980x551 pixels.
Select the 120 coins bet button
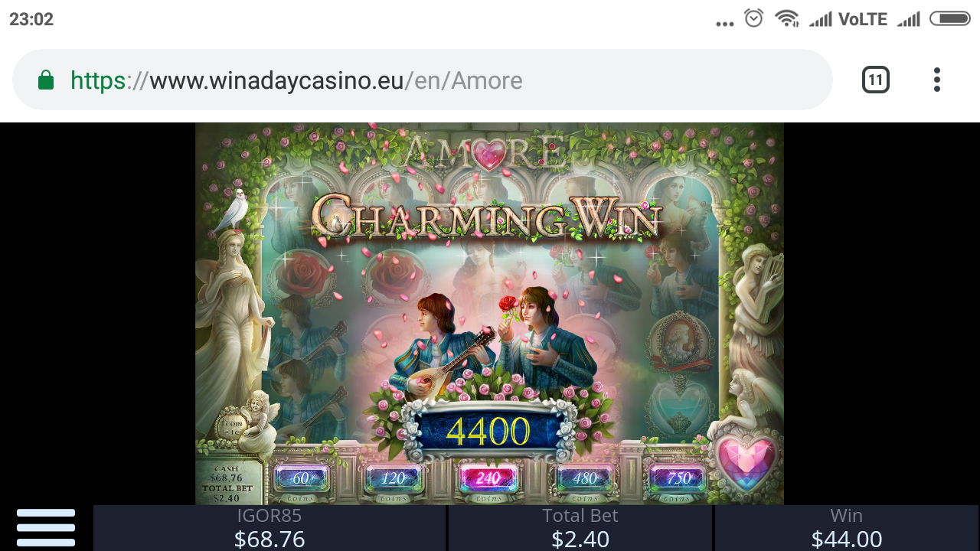(x=394, y=478)
